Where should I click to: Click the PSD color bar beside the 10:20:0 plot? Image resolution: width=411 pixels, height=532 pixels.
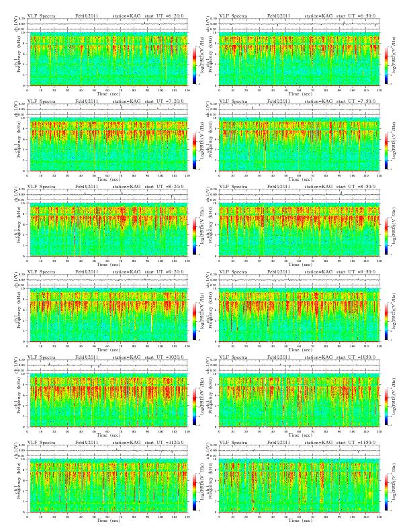tap(194, 407)
